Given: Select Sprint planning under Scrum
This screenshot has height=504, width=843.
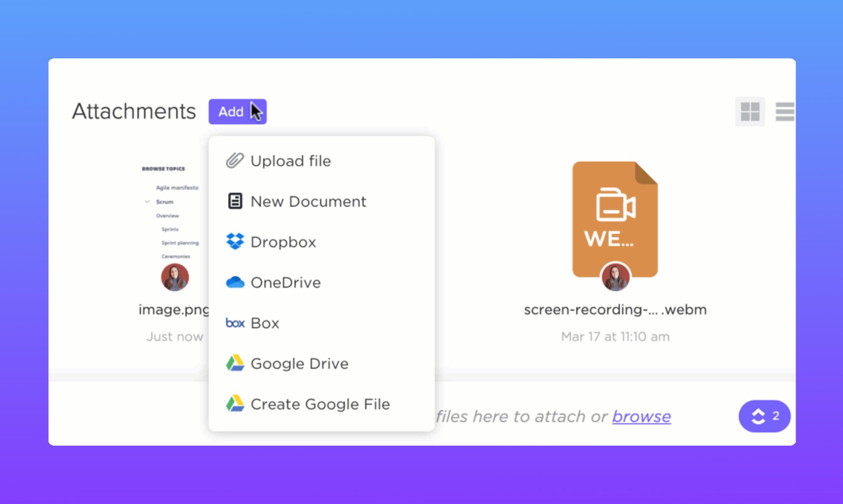Looking at the screenshot, I should (x=180, y=243).
